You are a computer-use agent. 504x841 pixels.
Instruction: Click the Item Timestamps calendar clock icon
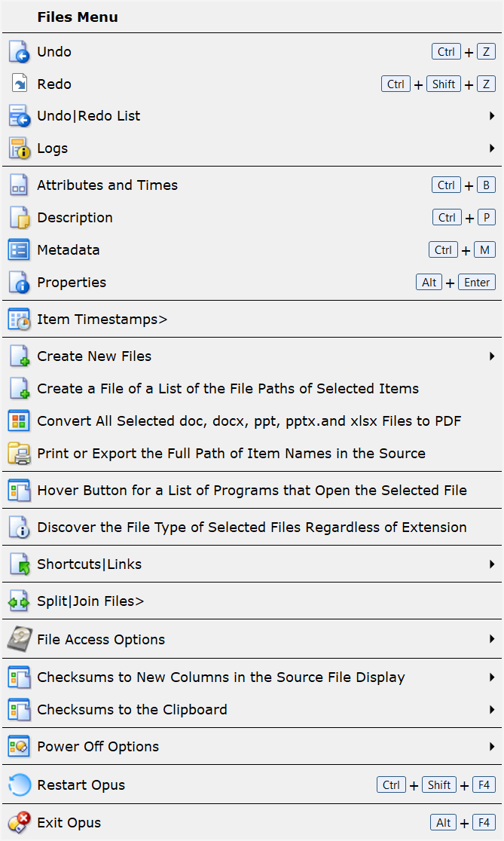point(19,320)
